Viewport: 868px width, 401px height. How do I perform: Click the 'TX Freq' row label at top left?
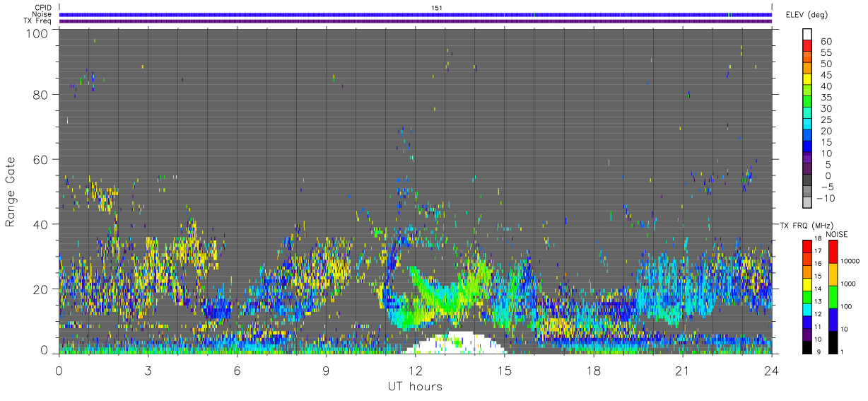[38, 21]
